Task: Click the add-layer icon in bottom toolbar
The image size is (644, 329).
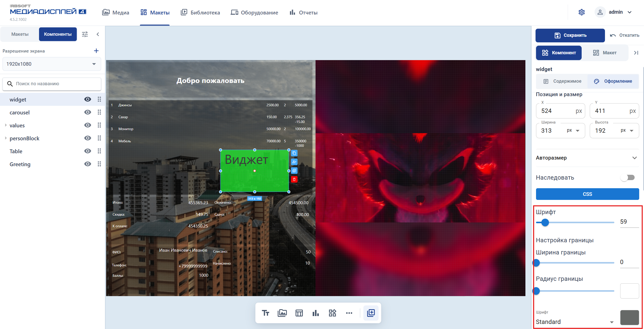Action: [371, 313]
